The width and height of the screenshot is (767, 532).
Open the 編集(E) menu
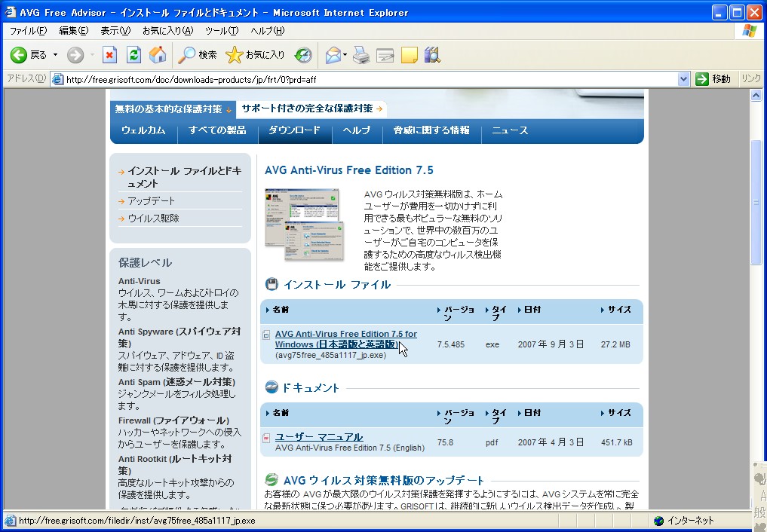point(73,31)
